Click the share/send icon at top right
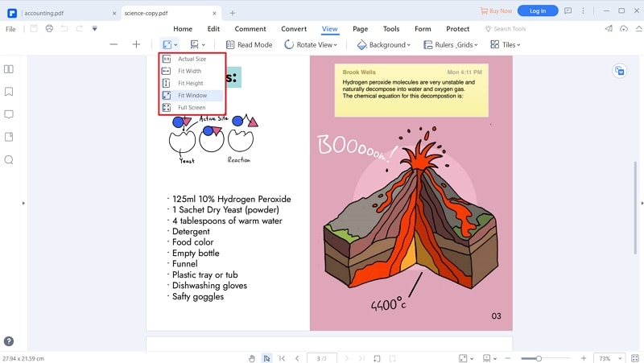Viewport: 644px width, 363px height. [x=609, y=28]
